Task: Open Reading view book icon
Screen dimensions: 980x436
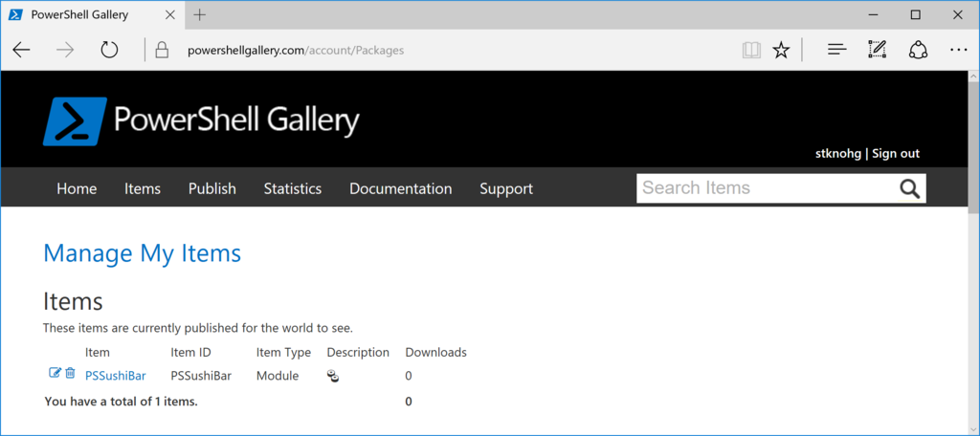Action: [x=751, y=50]
